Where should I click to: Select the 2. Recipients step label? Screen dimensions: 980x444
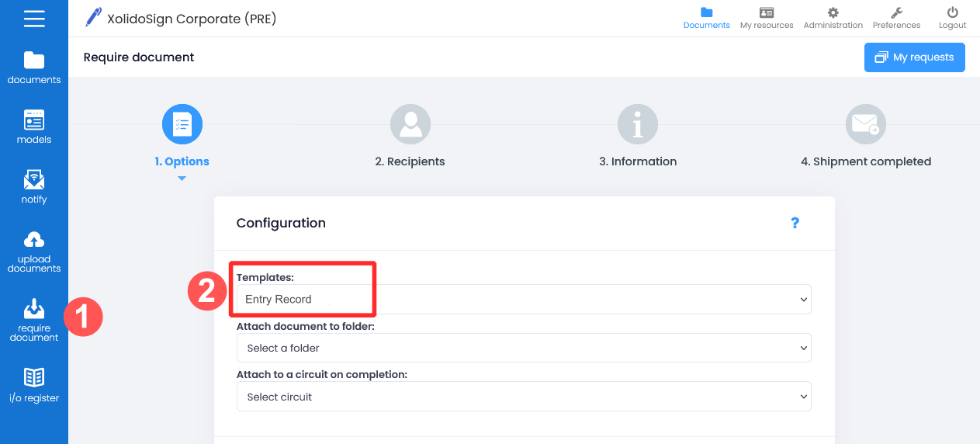[x=410, y=161]
